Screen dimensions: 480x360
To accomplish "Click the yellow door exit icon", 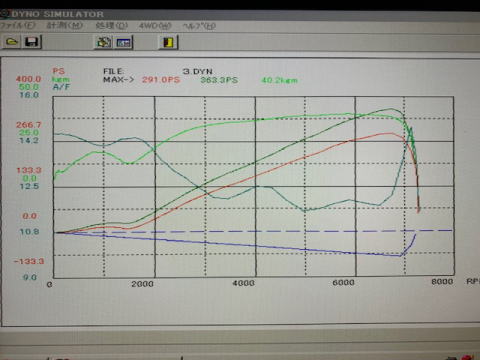I will click(x=168, y=42).
